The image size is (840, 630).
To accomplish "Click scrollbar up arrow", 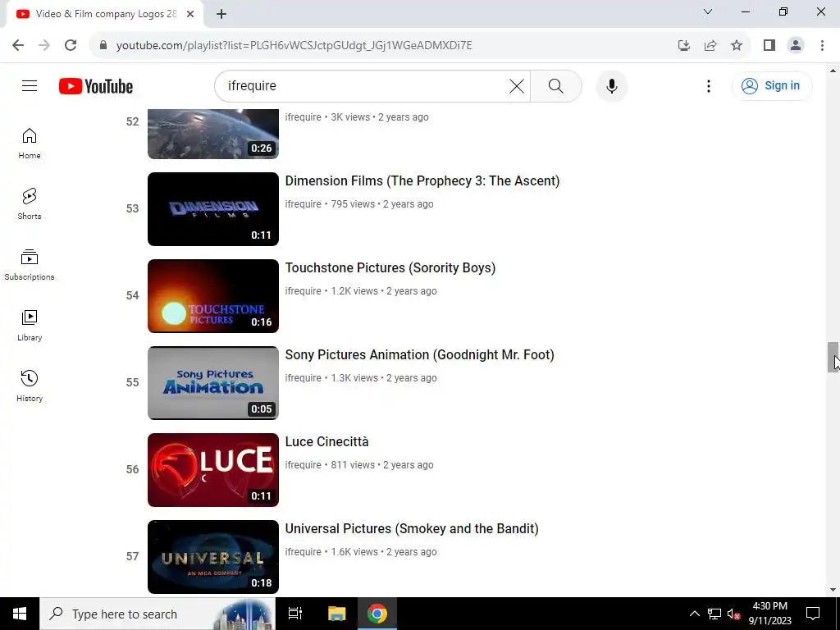I will click(x=833, y=71).
